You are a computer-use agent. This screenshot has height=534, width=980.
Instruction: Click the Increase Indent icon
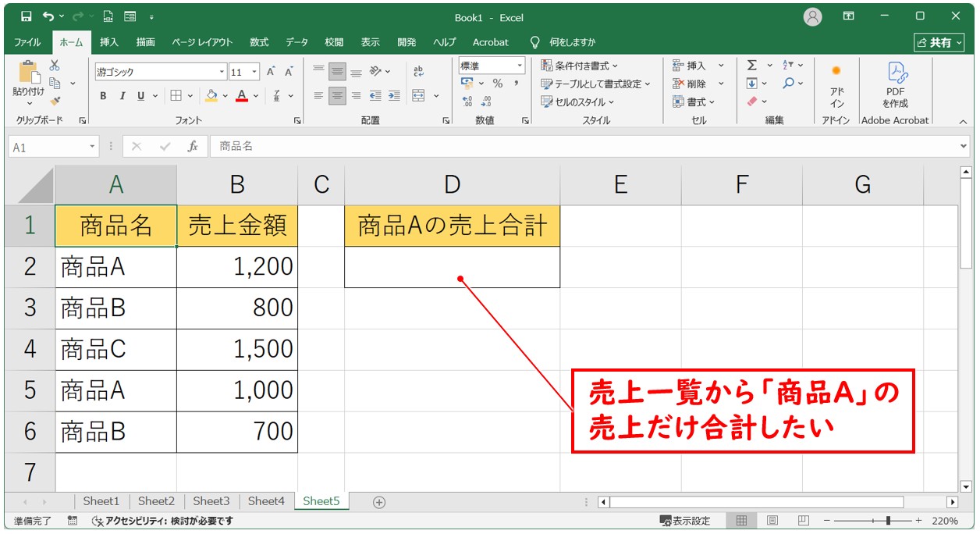click(x=394, y=96)
